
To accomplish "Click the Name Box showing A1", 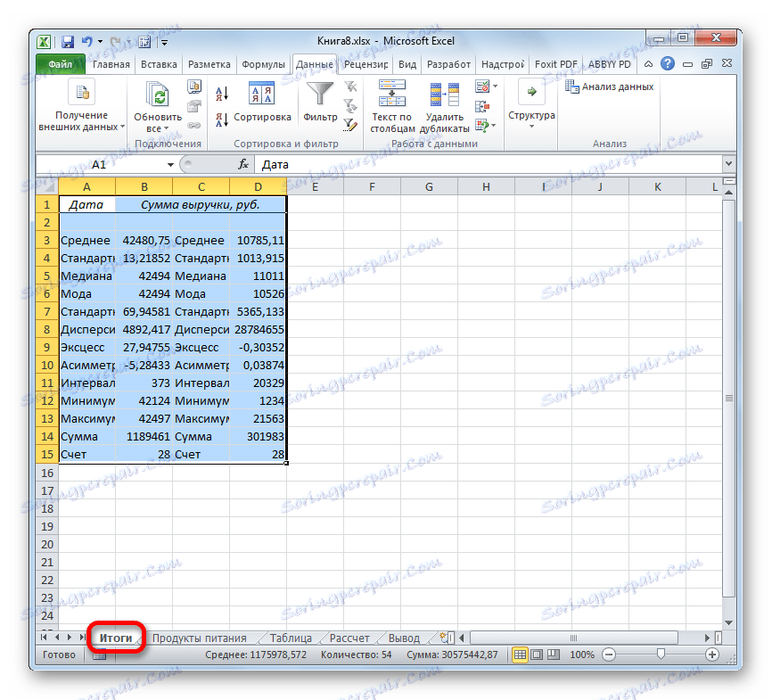I will coord(100,165).
